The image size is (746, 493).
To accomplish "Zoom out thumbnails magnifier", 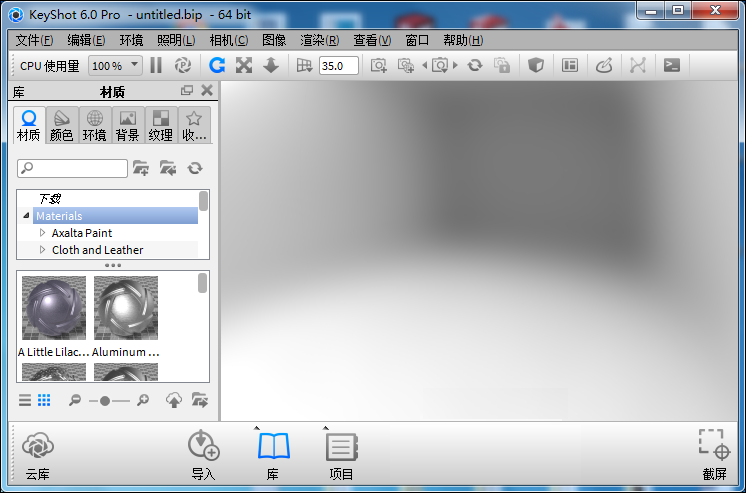I will 75,400.
